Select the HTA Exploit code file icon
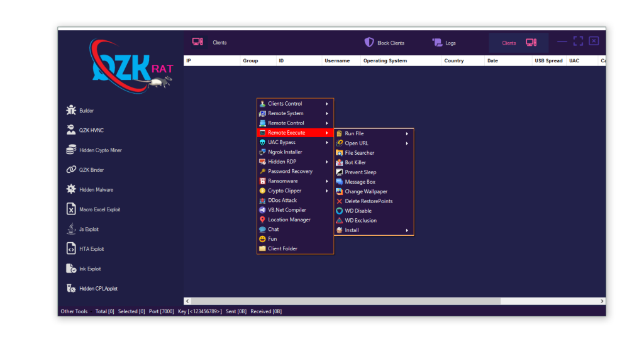Image resolution: width=644 pixels, height=351 pixels. pyautogui.click(x=71, y=248)
